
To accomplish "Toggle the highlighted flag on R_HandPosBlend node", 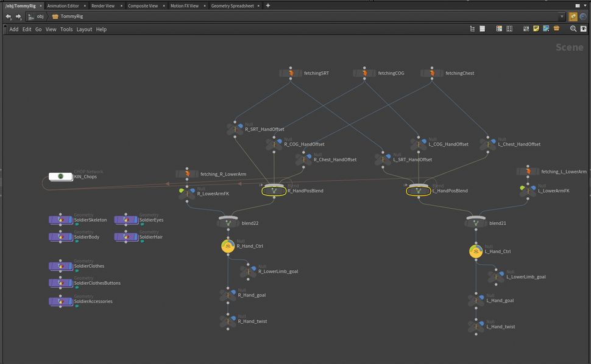I will click(274, 191).
